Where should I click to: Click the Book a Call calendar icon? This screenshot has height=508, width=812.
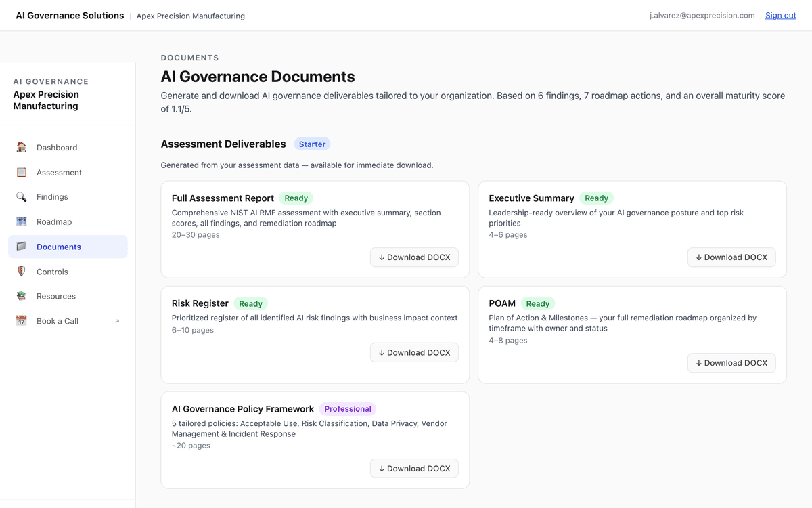[22, 321]
